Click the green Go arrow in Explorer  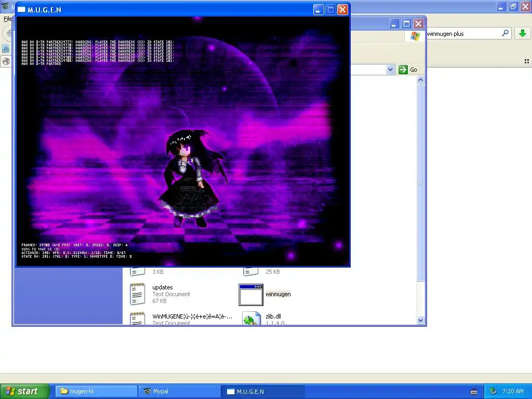(403, 70)
